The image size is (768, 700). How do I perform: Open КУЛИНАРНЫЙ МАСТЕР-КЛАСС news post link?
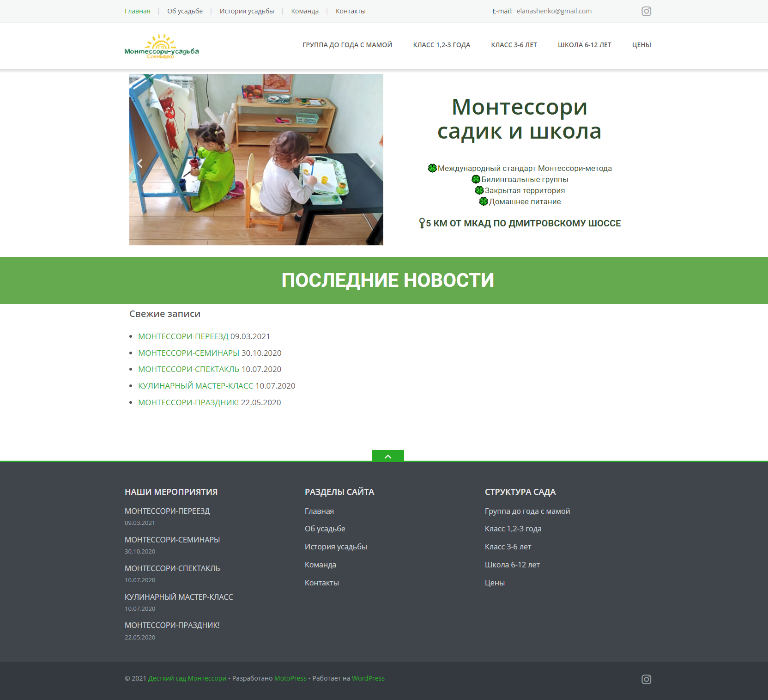(x=196, y=386)
